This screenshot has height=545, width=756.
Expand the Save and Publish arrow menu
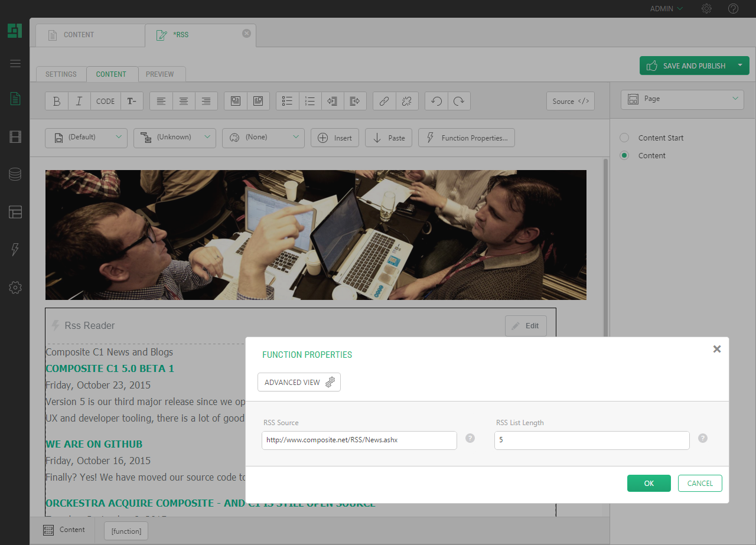pyautogui.click(x=740, y=66)
